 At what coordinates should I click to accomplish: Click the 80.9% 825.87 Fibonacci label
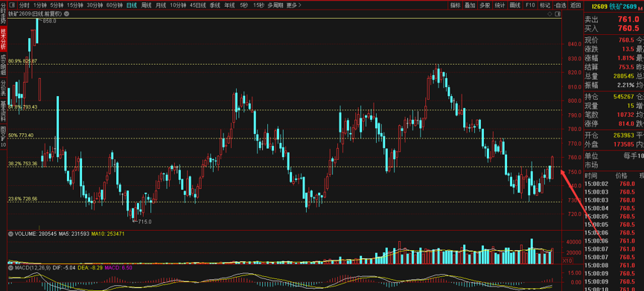pyautogui.click(x=22, y=61)
